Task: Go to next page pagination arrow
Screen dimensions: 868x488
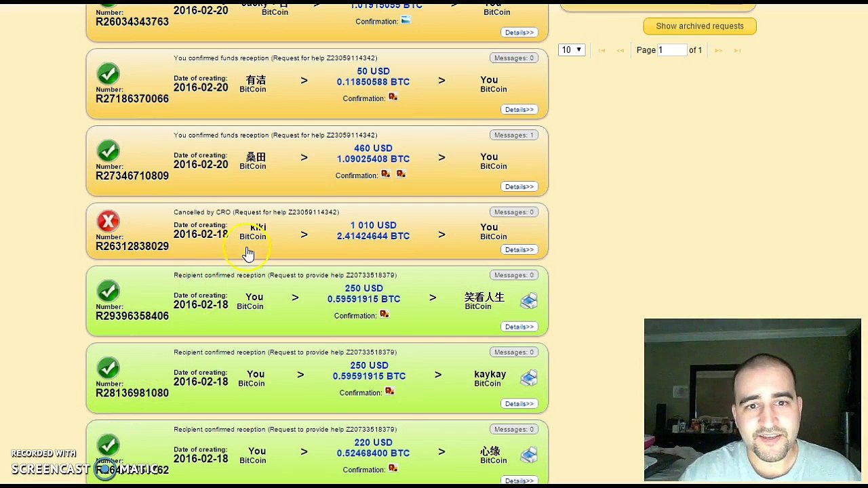Action: point(718,50)
